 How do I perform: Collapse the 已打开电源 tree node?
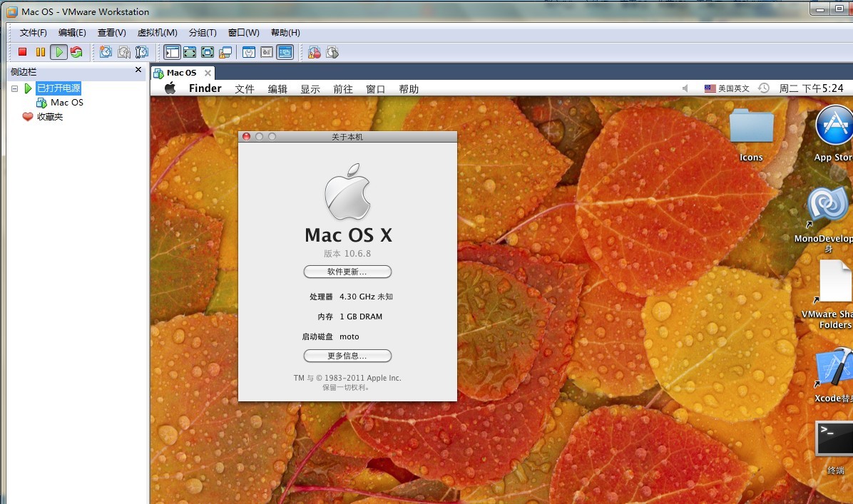pos(15,88)
